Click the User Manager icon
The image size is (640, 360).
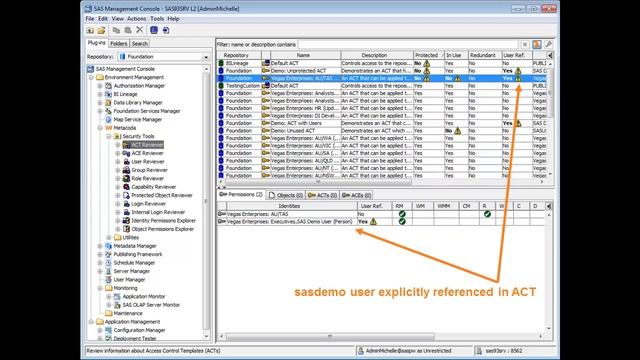pyautogui.click(x=109, y=280)
